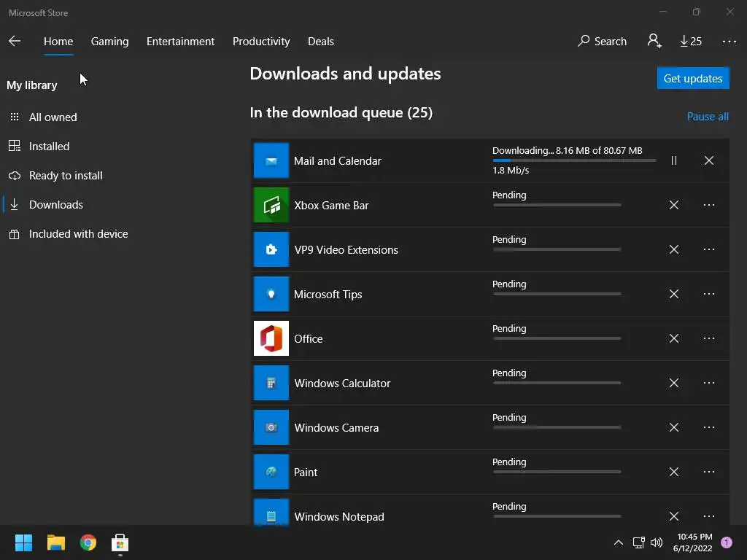Open the notification badge in the taskbar
The height and width of the screenshot is (560, 747).
click(x=727, y=542)
